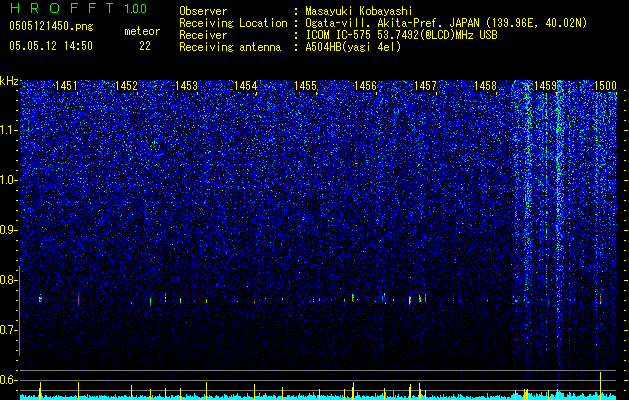The width and height of the screenshot is (629, 400).
Task: Click the 1500 time marker
Action: 605,86
